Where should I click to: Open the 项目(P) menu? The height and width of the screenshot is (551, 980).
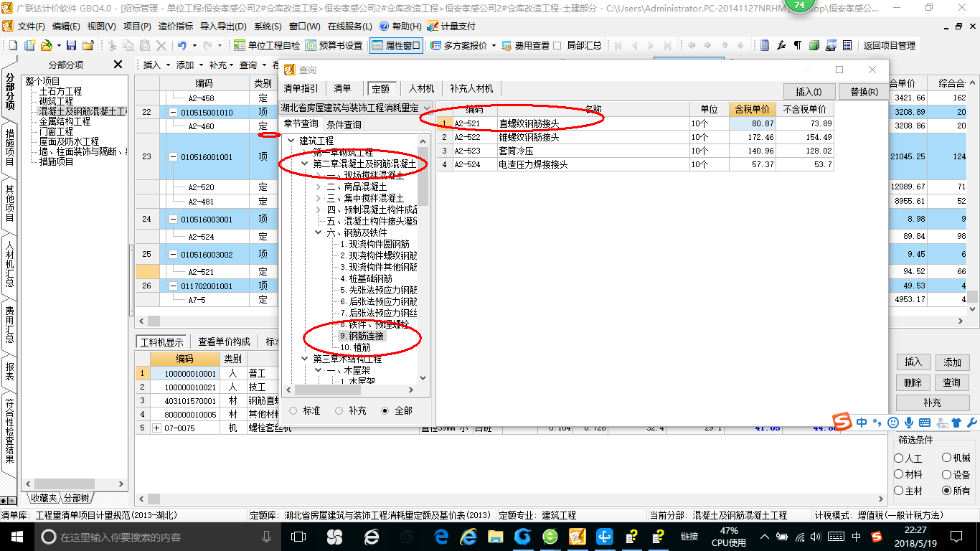coord(136,26)
